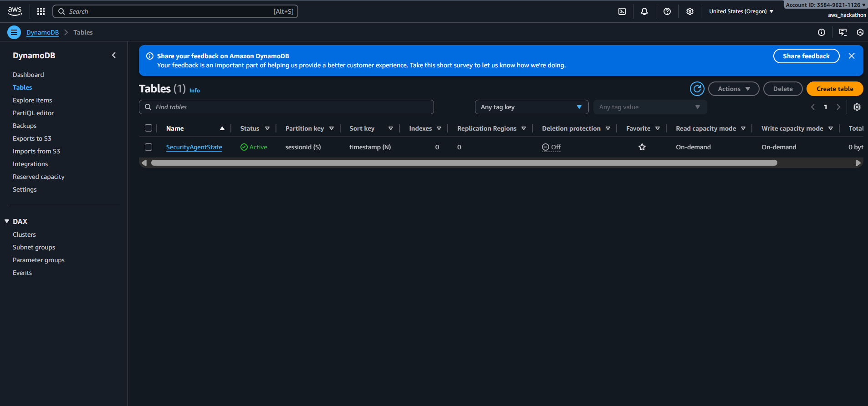Select all tables checkbox in header
Screen dimensions: 868x406
(x=148, y=128)
